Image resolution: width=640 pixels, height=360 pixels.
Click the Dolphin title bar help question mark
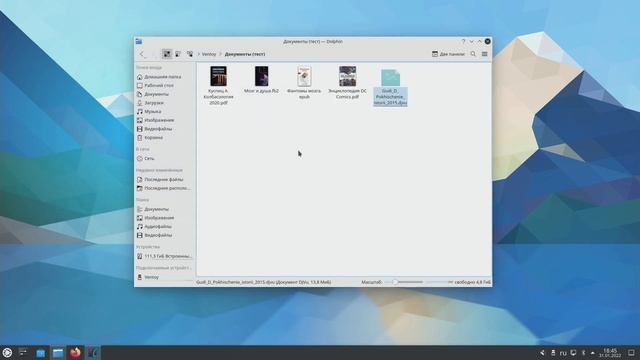463,42
